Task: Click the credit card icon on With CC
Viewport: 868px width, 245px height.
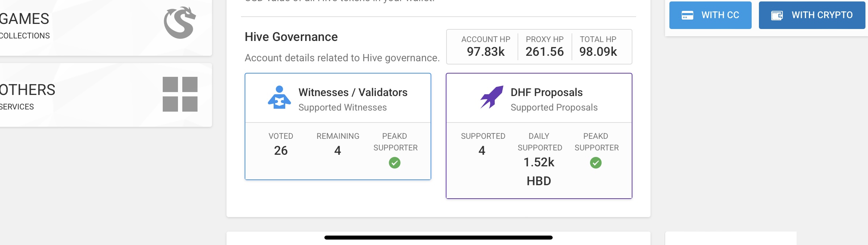Action: click(x=687, y=15)
